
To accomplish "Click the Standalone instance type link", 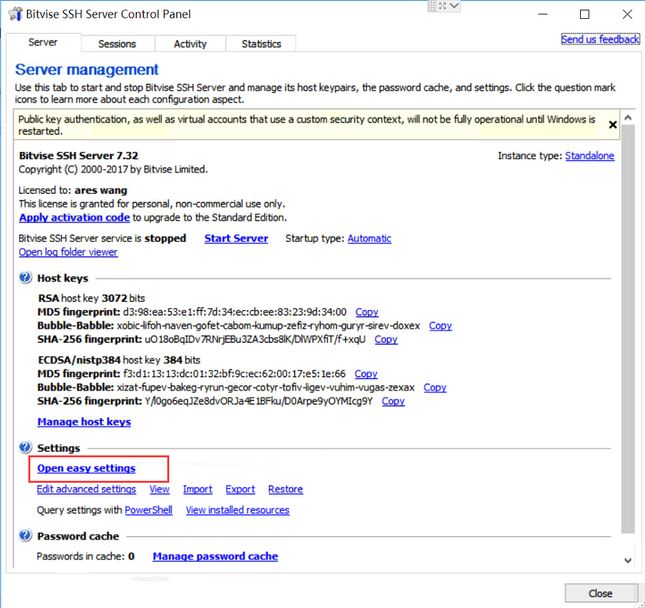I will coord(589,156).
